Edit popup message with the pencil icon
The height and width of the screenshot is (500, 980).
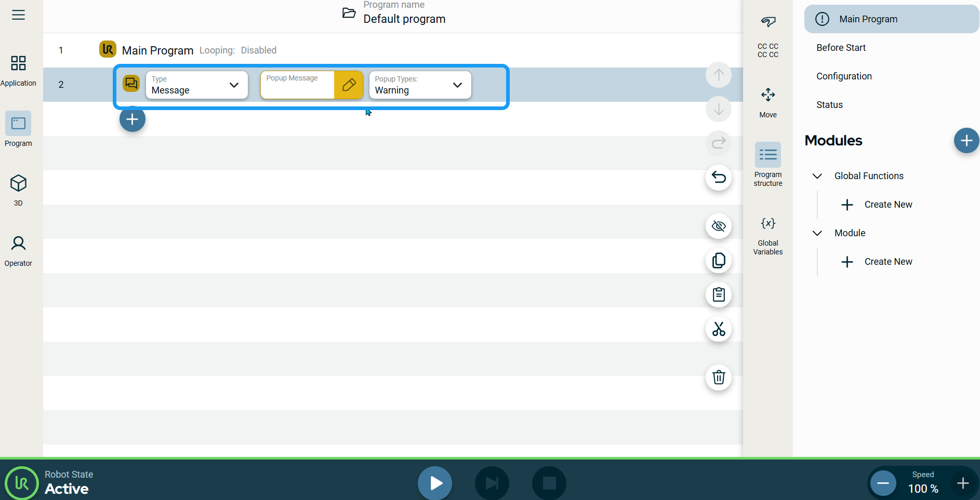tap(349, 85)
